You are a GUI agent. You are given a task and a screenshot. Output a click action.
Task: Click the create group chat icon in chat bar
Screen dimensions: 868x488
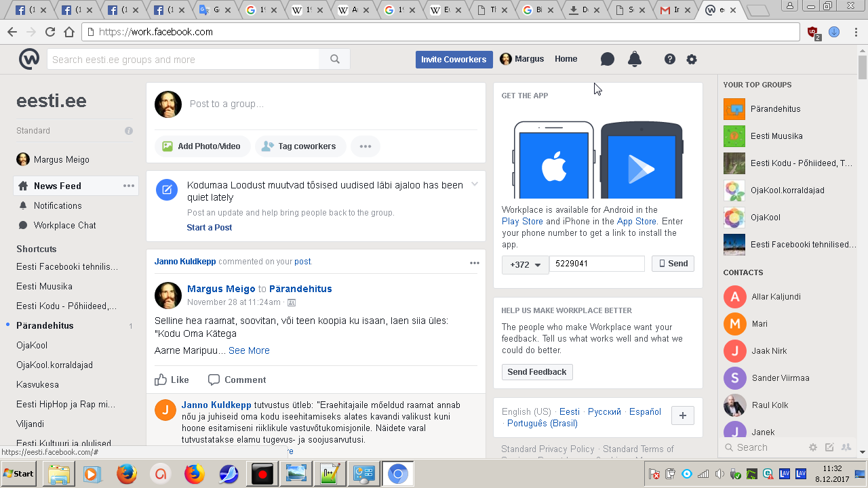coord(846,447)
